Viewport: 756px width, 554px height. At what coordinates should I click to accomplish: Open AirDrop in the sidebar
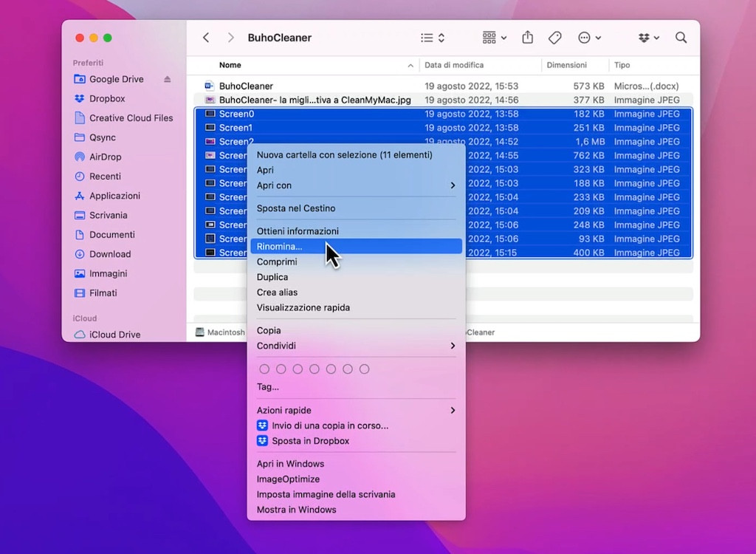(x=105, y=157)
